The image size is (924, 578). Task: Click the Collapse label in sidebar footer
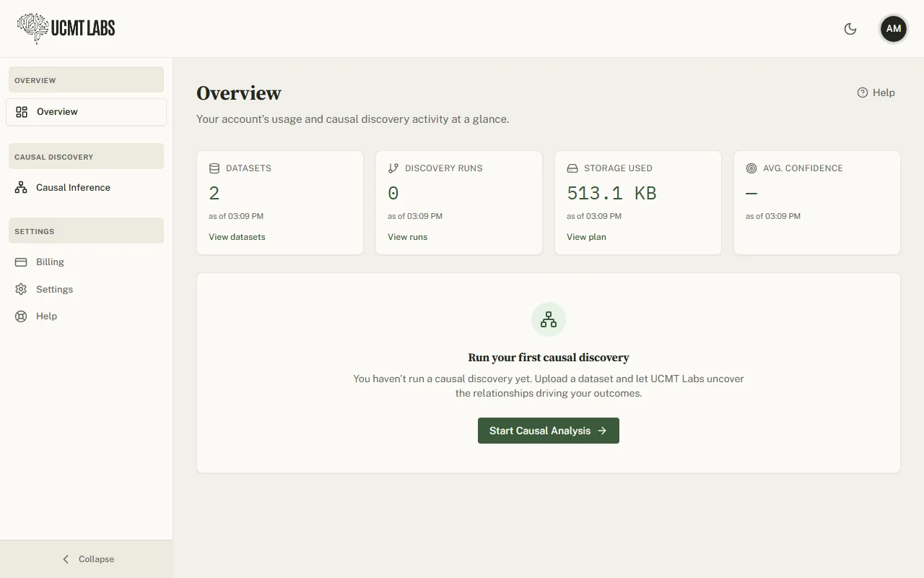point(96,559)
